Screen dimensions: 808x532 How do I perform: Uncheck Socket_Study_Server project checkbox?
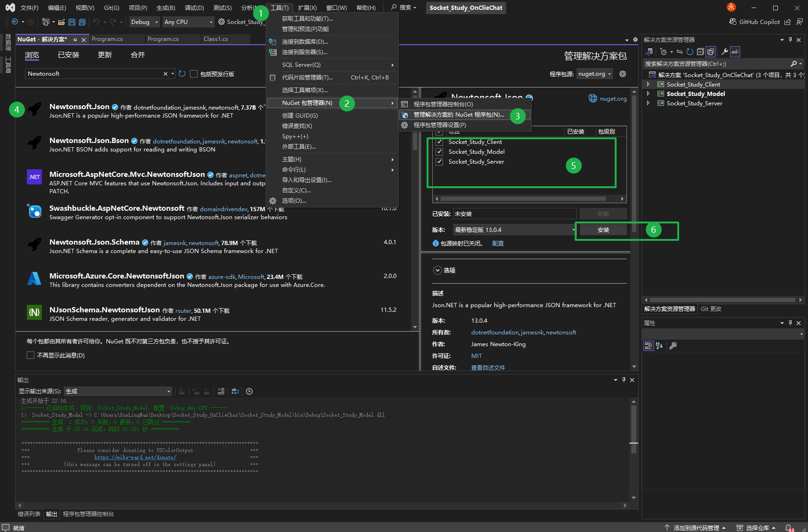pos(439,161)
